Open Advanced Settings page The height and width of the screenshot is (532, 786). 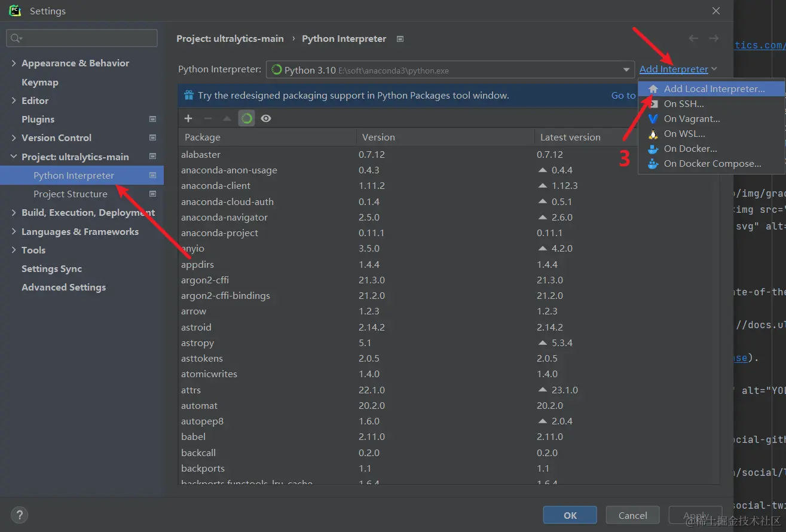64,287
